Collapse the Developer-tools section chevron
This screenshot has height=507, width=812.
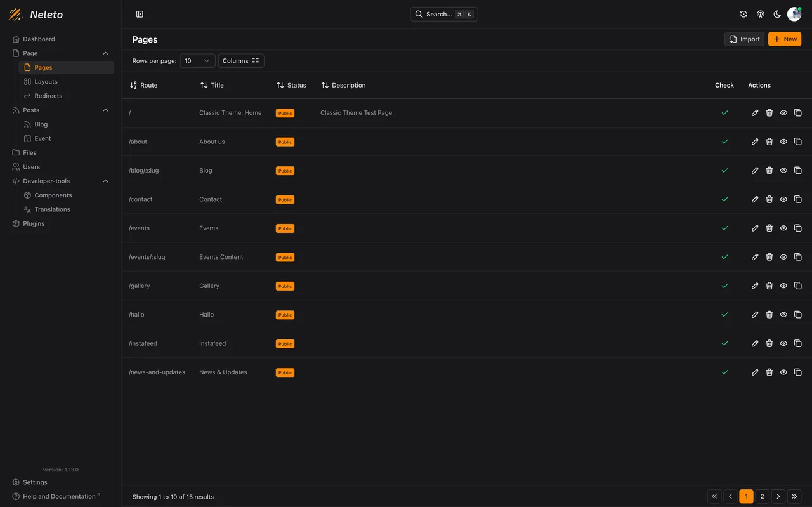pyautogui.click(x=105, y=181)
